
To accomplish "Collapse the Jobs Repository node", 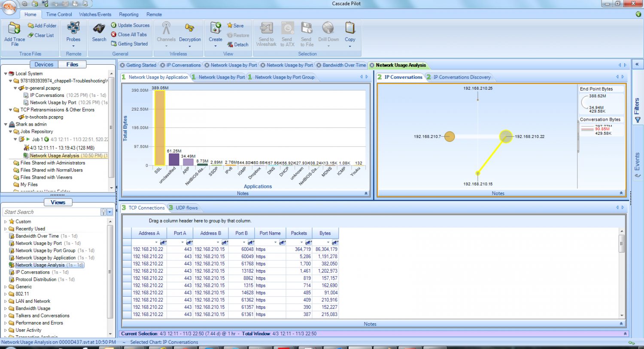I will click(x=11, y=132).
